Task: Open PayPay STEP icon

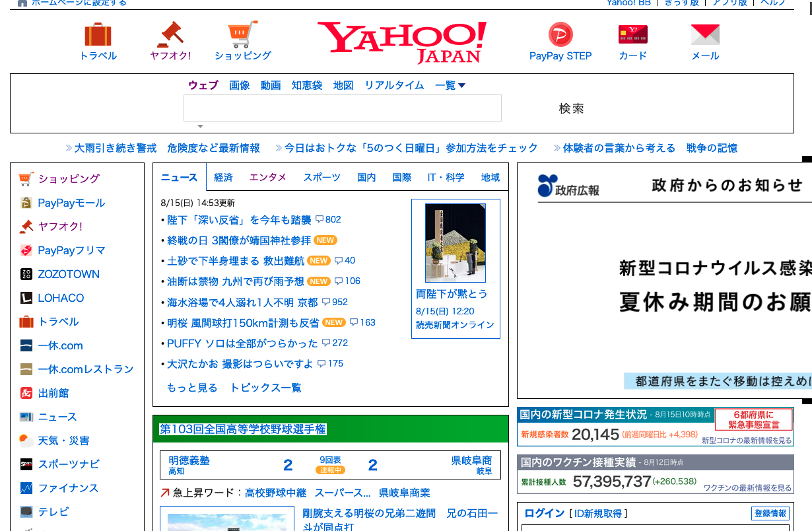Action: [x=560, y=34]
